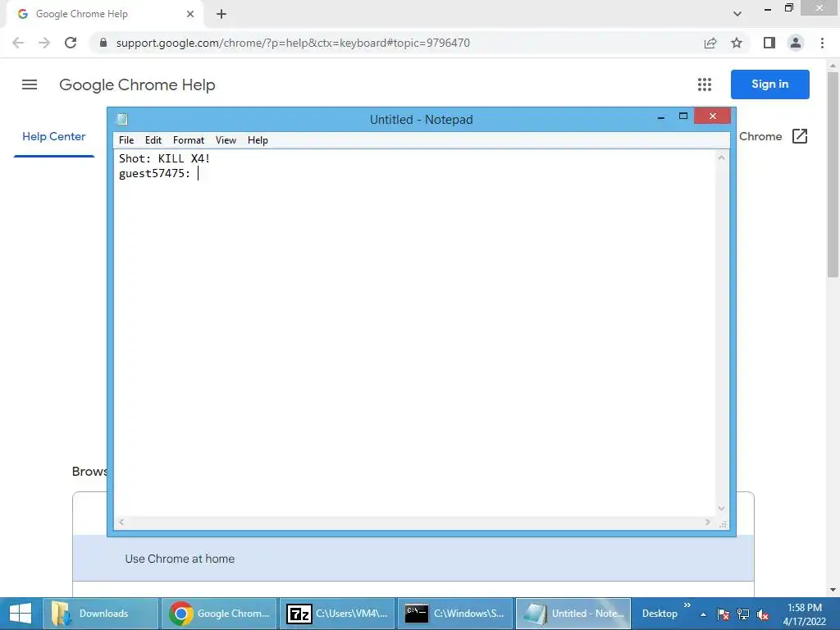Click Notepad horizontal scrollbar right arrow
Screen dimensions: 840x630
click(x=708, y=522)
